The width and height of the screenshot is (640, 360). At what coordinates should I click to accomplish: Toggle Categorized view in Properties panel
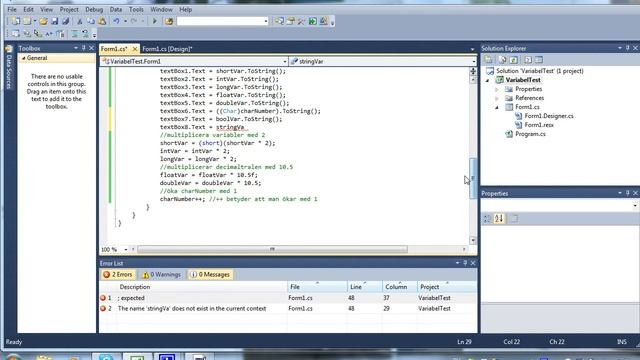pos(487,219)
